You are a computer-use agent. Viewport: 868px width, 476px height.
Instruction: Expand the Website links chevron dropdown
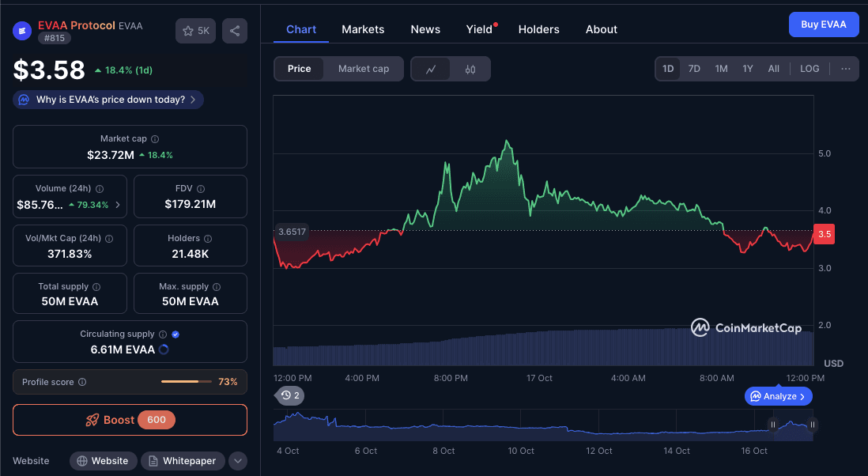(x=238, y=461)
